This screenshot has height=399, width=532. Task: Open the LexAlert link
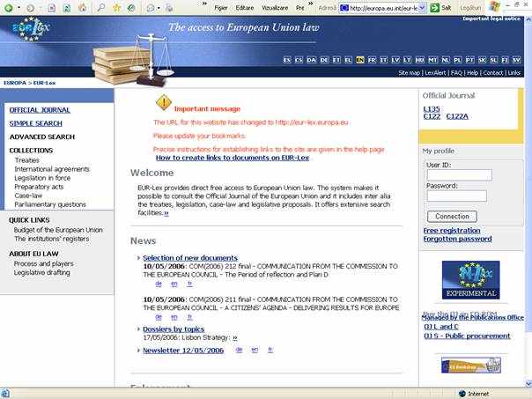[435, 72]
